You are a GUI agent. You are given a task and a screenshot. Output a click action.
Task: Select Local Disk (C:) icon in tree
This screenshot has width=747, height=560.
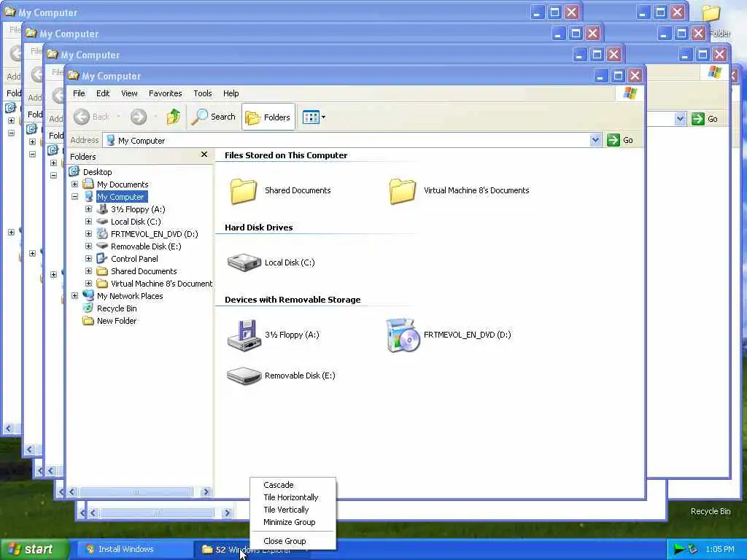102,222
